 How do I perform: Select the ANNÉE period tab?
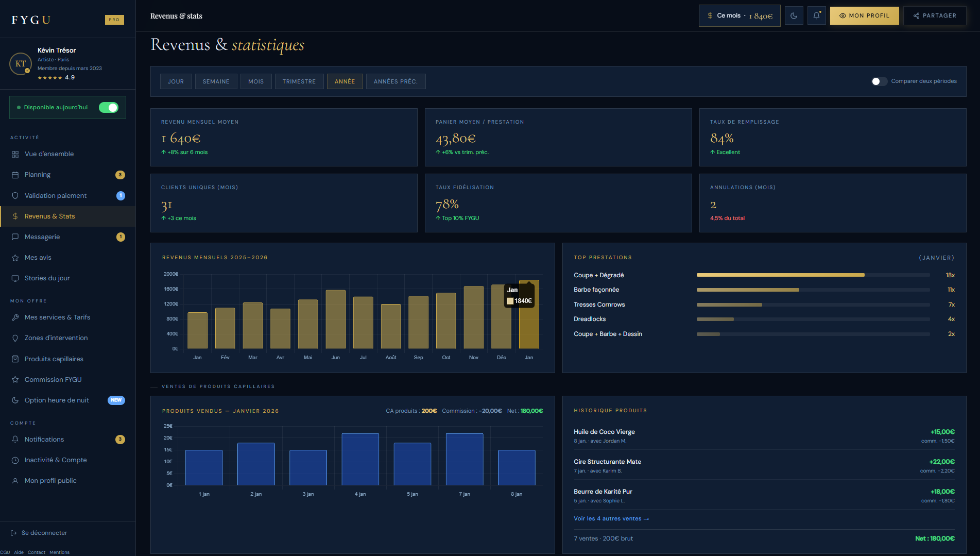[x=345, y=81]
